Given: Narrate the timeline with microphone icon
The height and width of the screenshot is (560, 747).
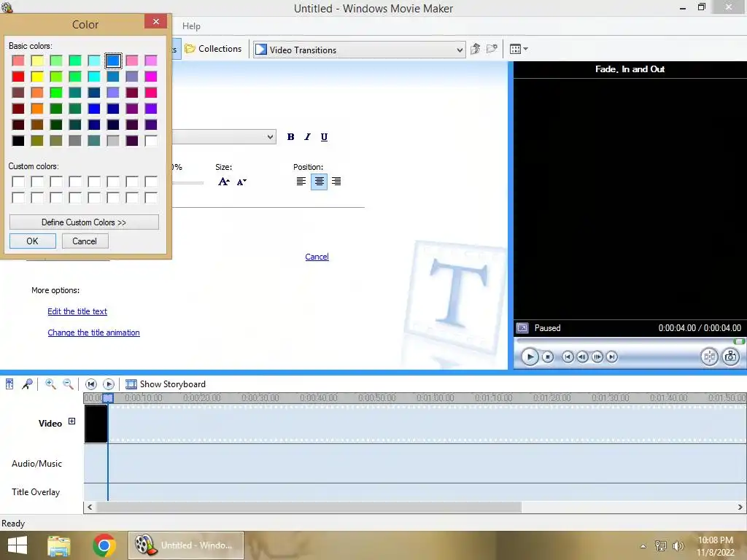Looking at the screenshot, I should 27,384.
